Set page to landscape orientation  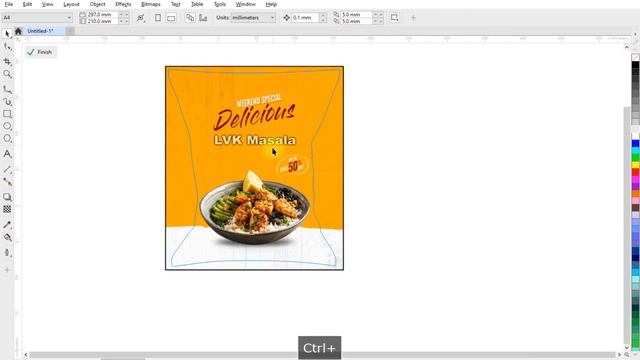click(171, 18)
